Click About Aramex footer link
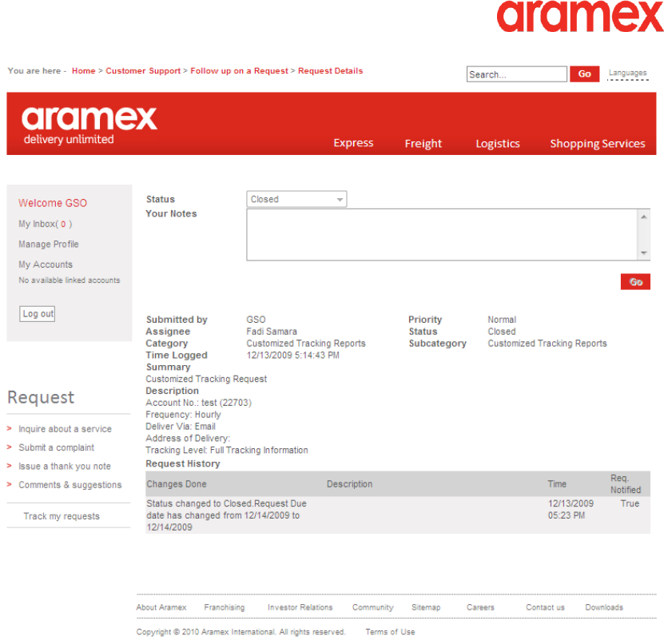Screen dimensions: 664x644 161,607
